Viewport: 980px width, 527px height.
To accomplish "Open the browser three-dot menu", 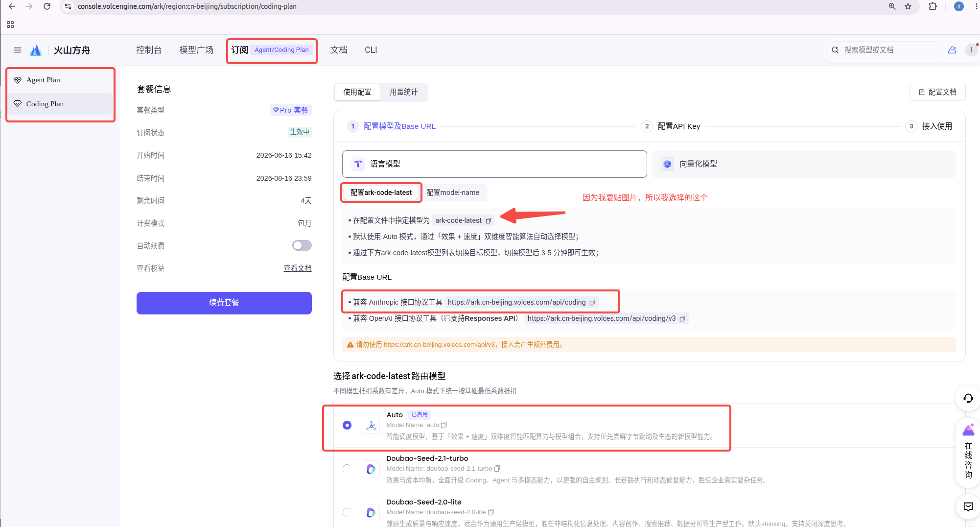I will click(x=975, y=6).
